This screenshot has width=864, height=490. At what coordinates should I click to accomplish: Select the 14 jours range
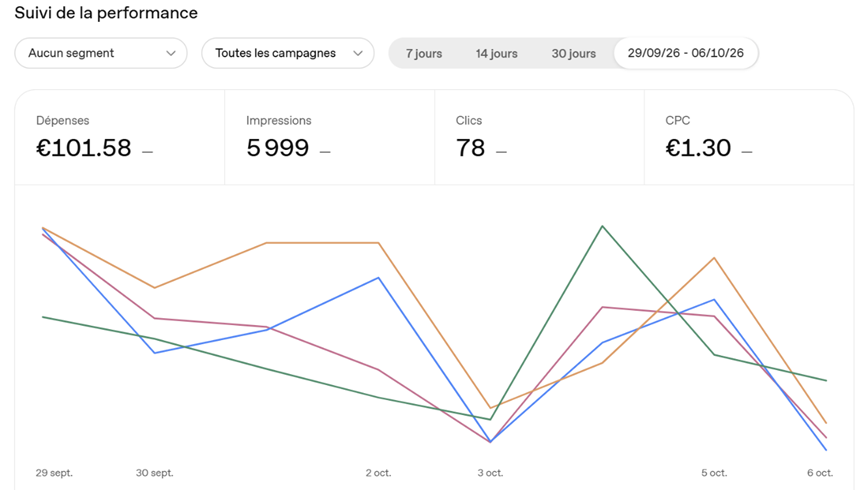pyautogui.click(x=496, y=53)
